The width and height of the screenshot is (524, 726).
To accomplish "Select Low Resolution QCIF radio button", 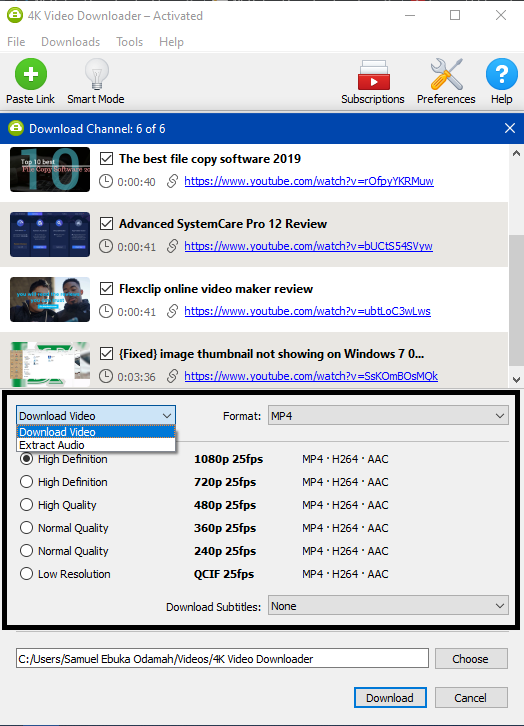I will coord(26,574).
